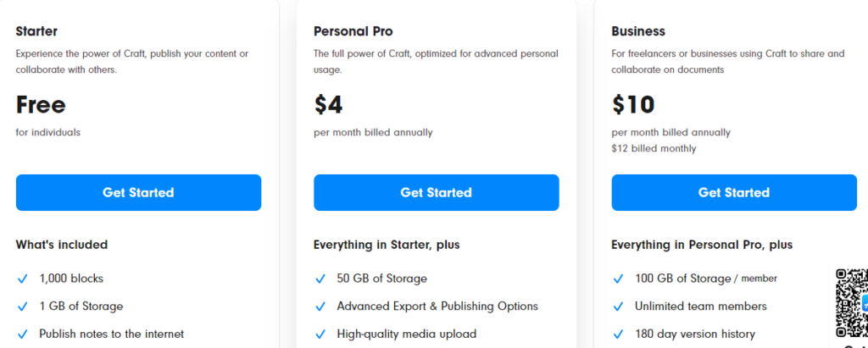
Task: Click the checkmark beside Unlimited team members
Action: click(x=618, y=307)
